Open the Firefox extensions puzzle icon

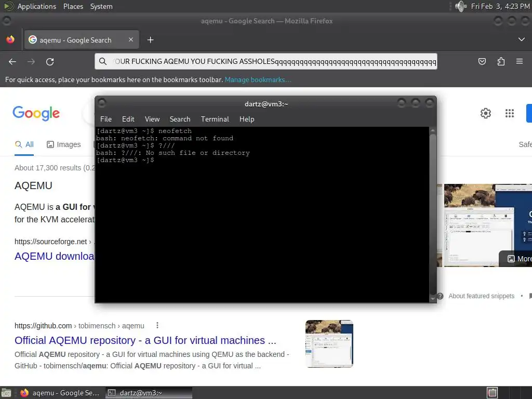[501, 61]
